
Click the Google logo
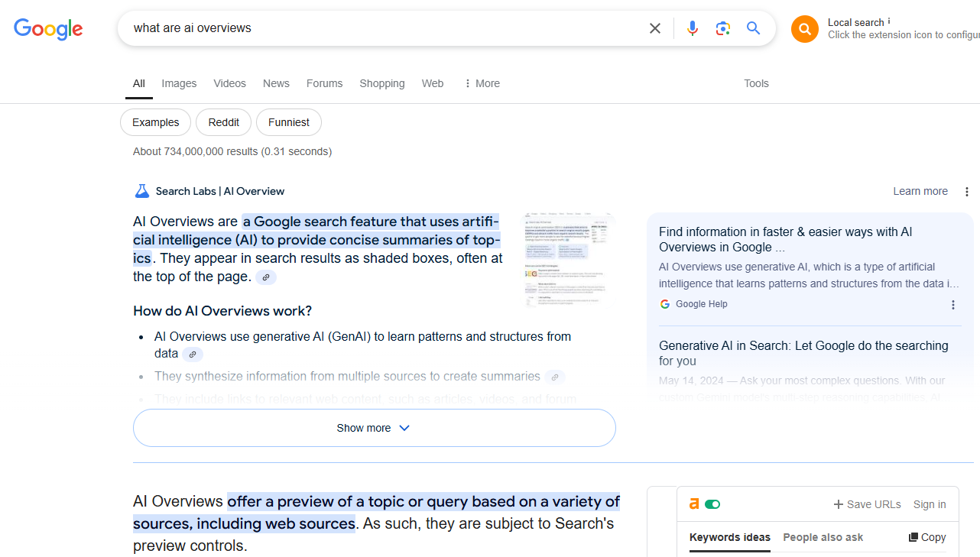pos(48,29)
